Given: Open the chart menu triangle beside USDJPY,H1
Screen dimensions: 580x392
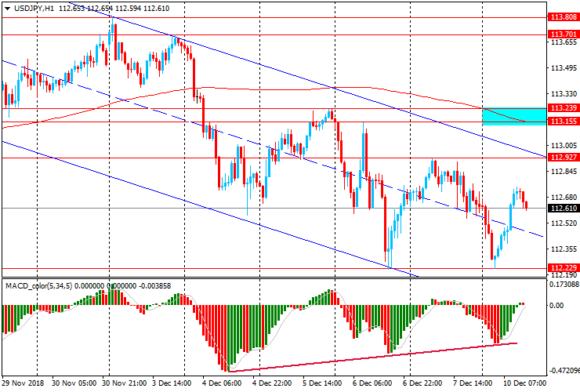Looking at the screenshot, I should tap(7, 9).
